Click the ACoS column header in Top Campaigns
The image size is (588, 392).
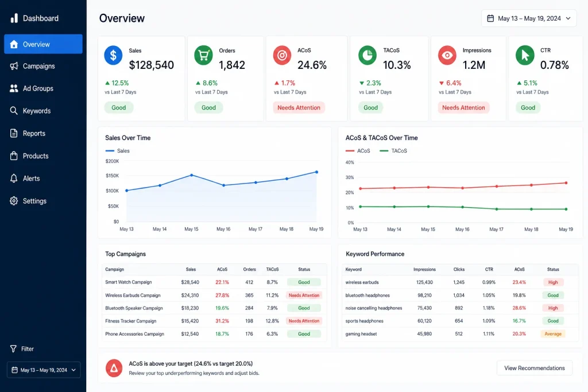pyautogui.click(x=222, y=269)
